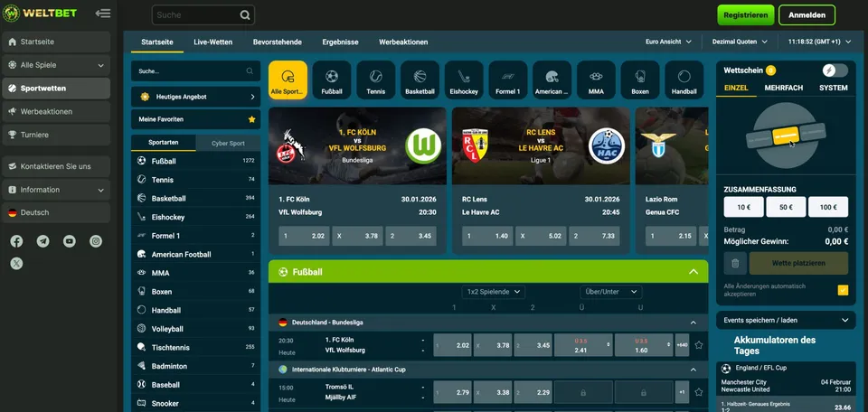Open Werbeaktionen top tab
The image size is (868, 412).
[403, 42]
